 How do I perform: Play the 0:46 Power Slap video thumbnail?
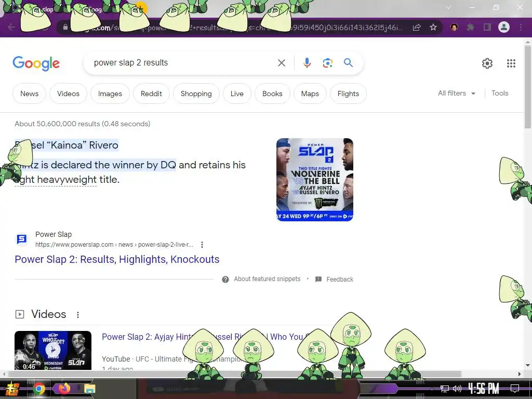tap(53, 351)
